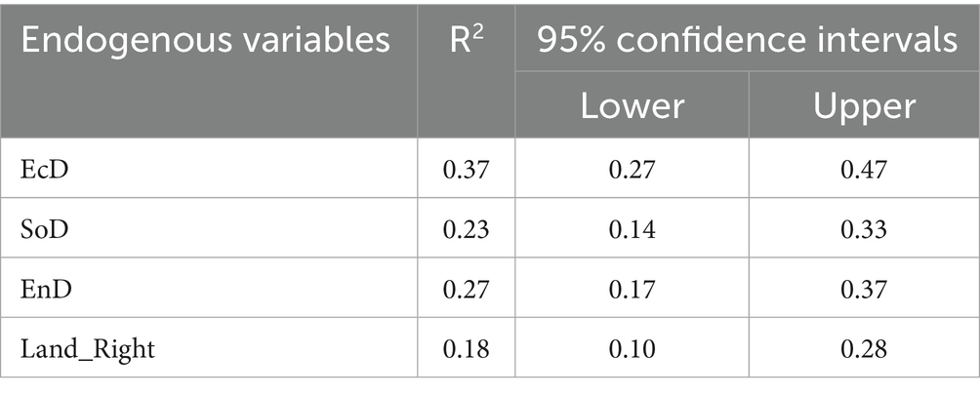Select the "Lower" sub-header cell
The width and height of the screenshot is (980, 395).
tap(631, 105)
